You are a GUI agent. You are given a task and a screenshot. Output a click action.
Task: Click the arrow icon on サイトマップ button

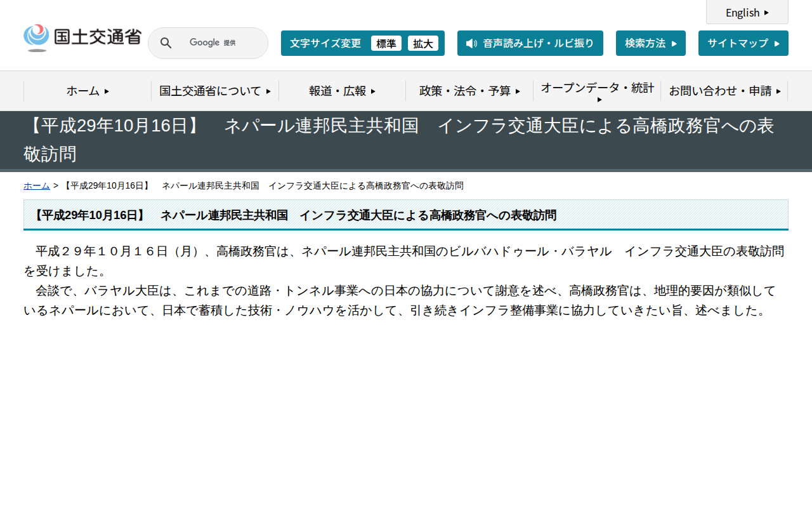point(776,43)
